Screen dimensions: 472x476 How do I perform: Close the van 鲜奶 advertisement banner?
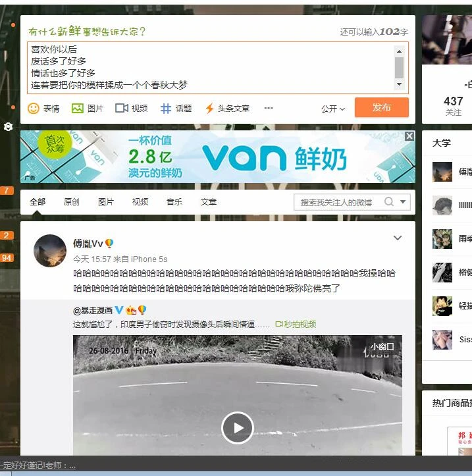point(409,136)
